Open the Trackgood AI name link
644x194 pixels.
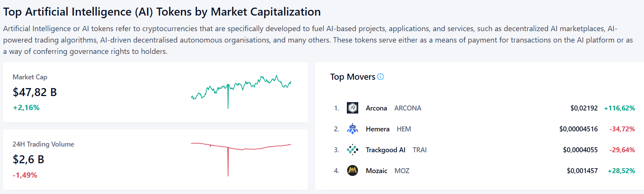point(386,150)
